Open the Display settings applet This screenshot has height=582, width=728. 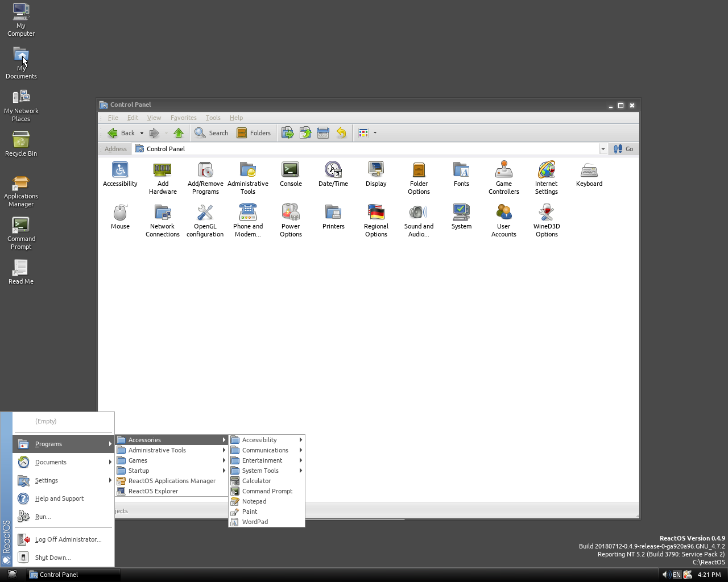tap(376, 174)
